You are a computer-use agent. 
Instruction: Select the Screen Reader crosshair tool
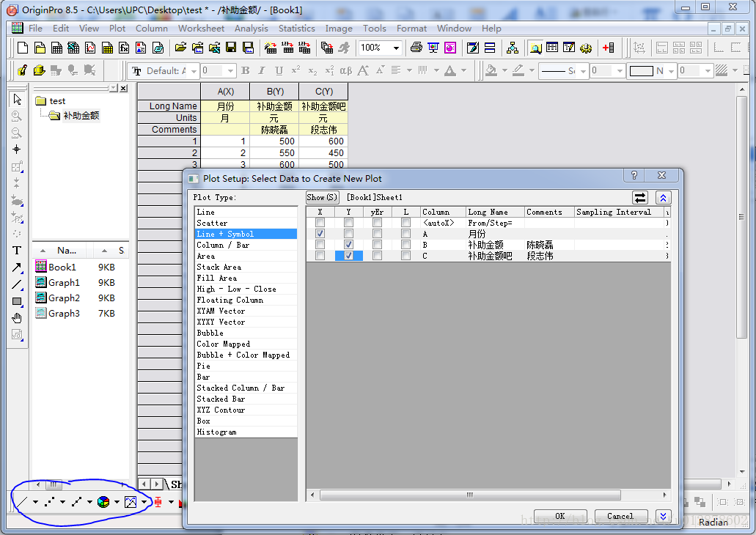point(17,150)
